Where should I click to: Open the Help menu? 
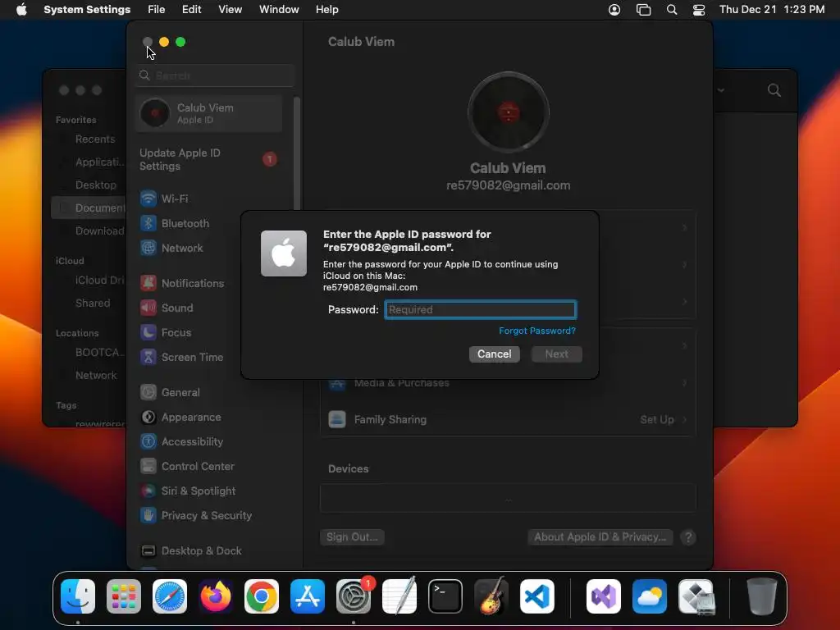pos(326,10)
